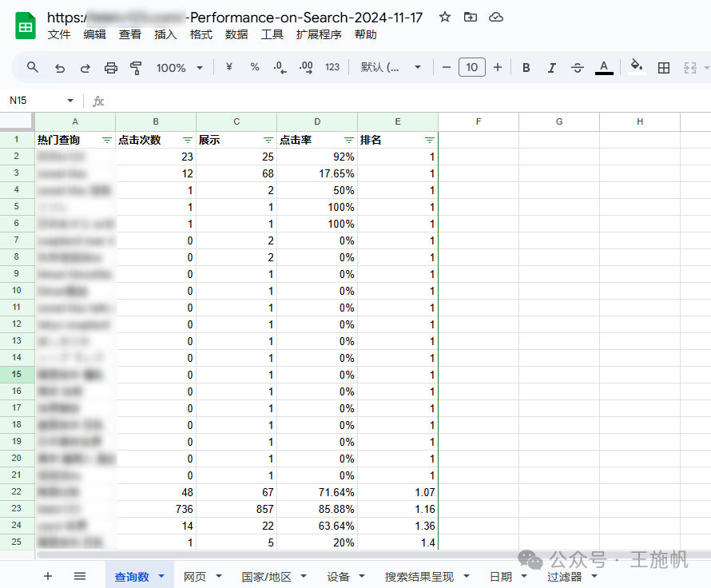
Task: Open filter on 点击率 column
Action: pos(349,140)
